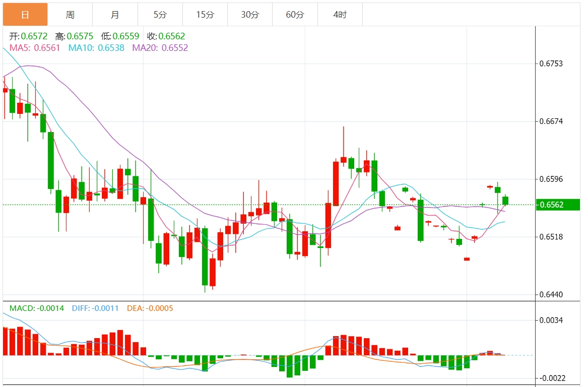This screenshot has width=588, height=387.
Task: Open the 4时 timeframe tab
Action: (x=340, y=15)
